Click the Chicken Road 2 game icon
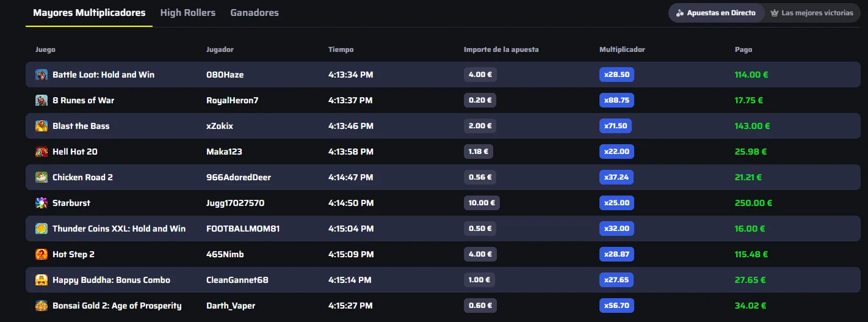 [42, 177]
